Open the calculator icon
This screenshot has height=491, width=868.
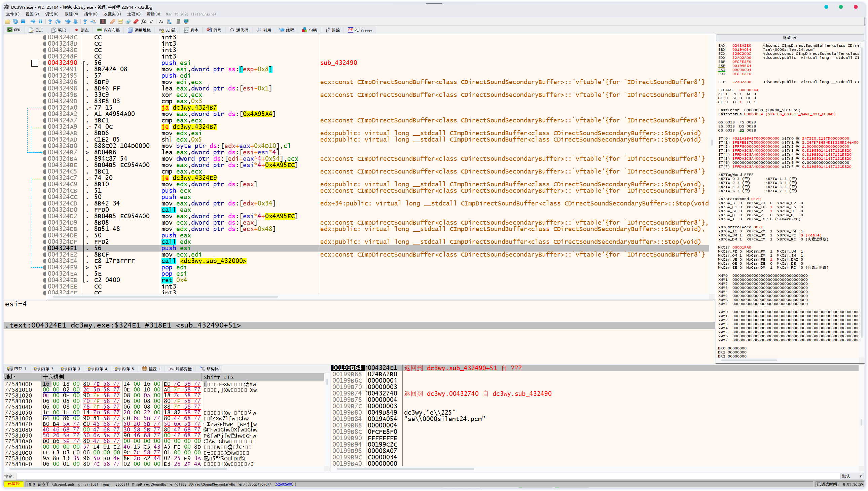click(x=178, y=22)
